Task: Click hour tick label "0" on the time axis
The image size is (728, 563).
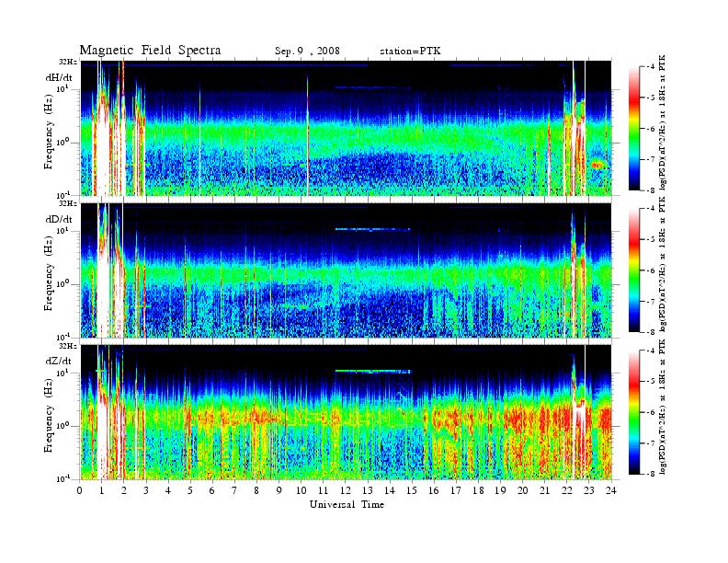Action: [80, 490]
